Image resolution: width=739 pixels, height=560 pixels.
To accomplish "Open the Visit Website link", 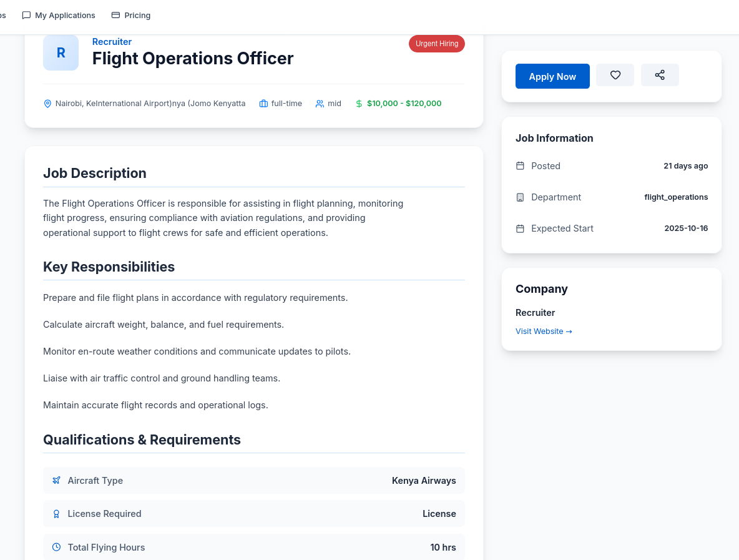I will 544,331.
